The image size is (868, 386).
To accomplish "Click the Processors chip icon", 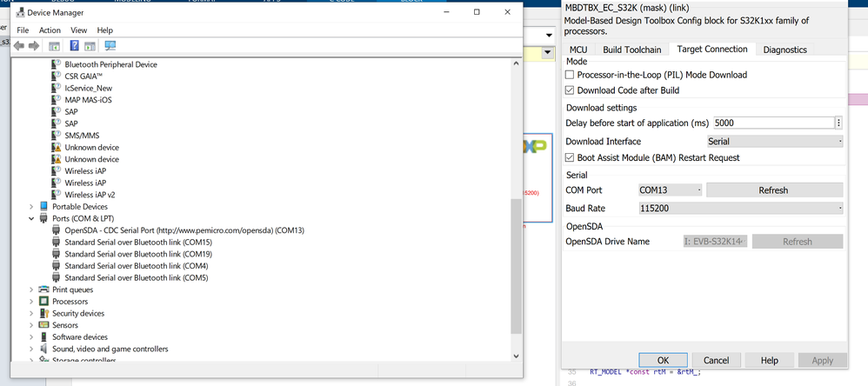I will point(43,302).
